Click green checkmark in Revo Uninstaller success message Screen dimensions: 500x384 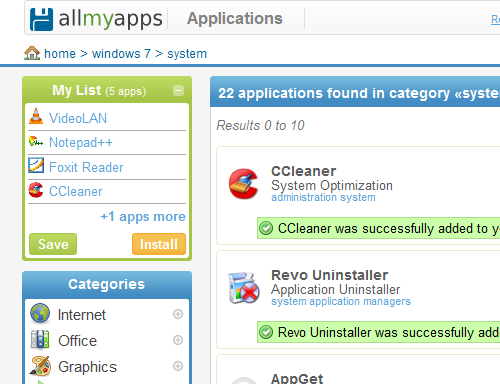[x=266, y=332]
